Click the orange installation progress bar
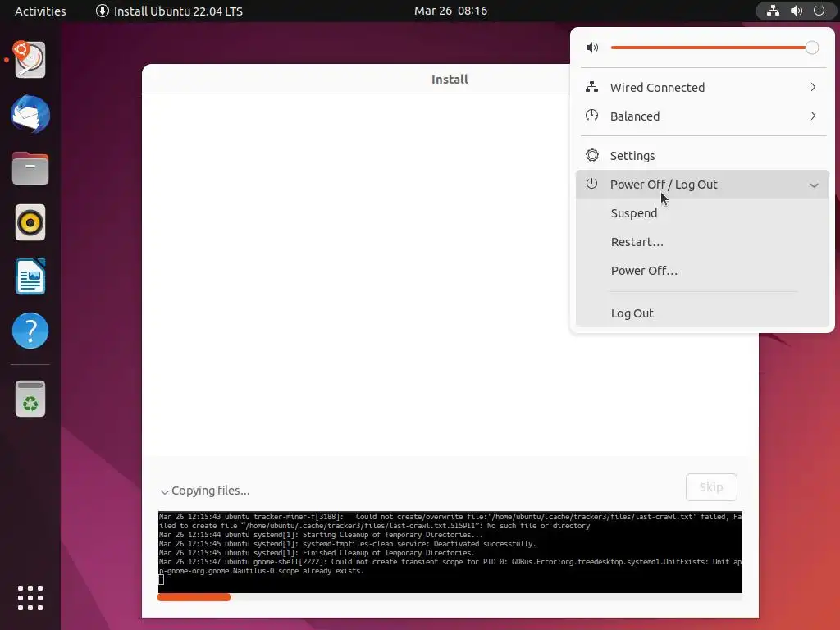Image resolution: width=840 pixels, height=630 pixels. pos(194,597)
